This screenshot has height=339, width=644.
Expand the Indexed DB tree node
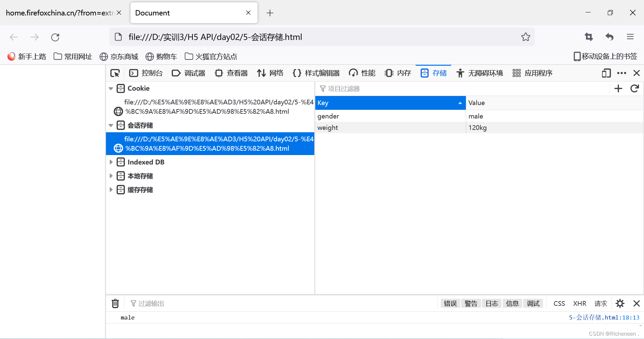tap(111, 162)
